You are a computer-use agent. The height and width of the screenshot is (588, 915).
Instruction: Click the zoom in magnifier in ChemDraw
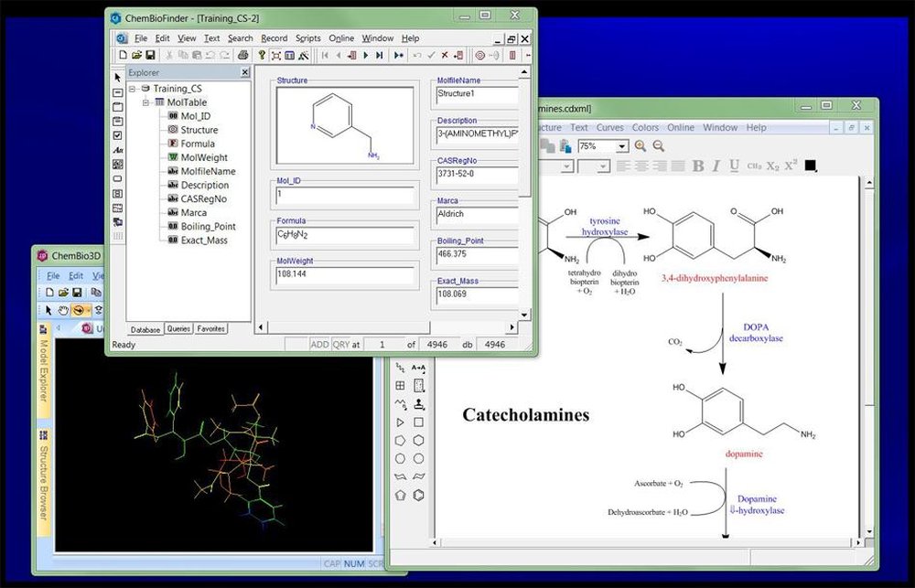[x=640, y=146]
